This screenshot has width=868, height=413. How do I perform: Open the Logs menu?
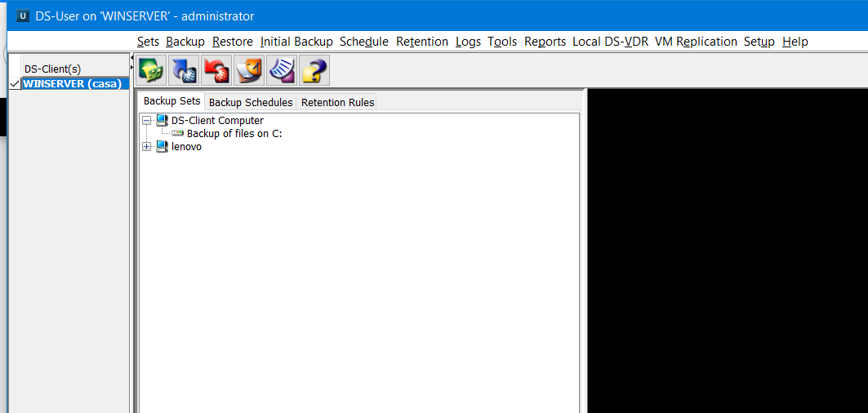pos(469,42)
